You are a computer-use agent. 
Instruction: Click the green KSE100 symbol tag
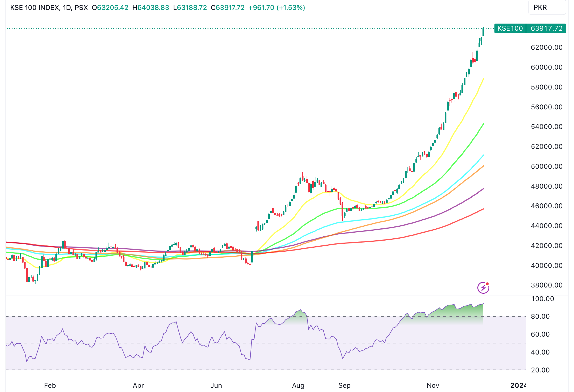point(510,28)
